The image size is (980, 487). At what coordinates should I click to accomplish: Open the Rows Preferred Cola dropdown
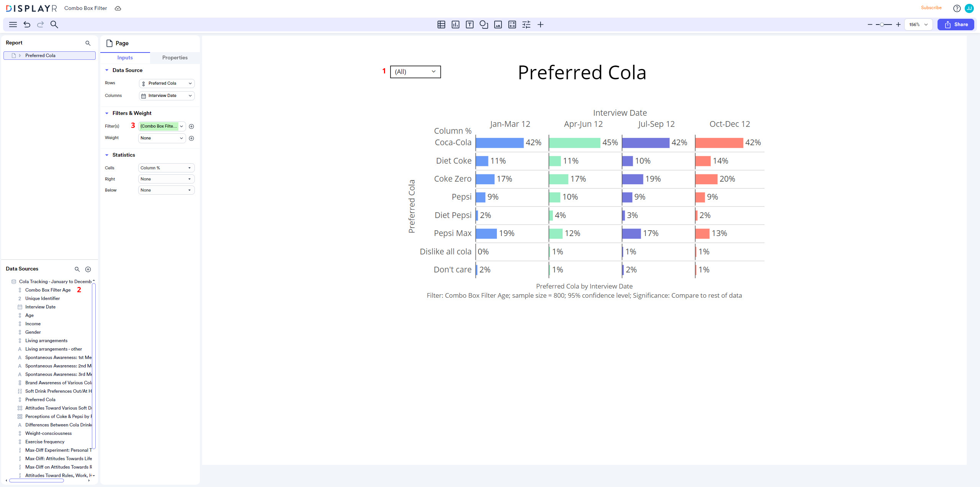(167, 84)
